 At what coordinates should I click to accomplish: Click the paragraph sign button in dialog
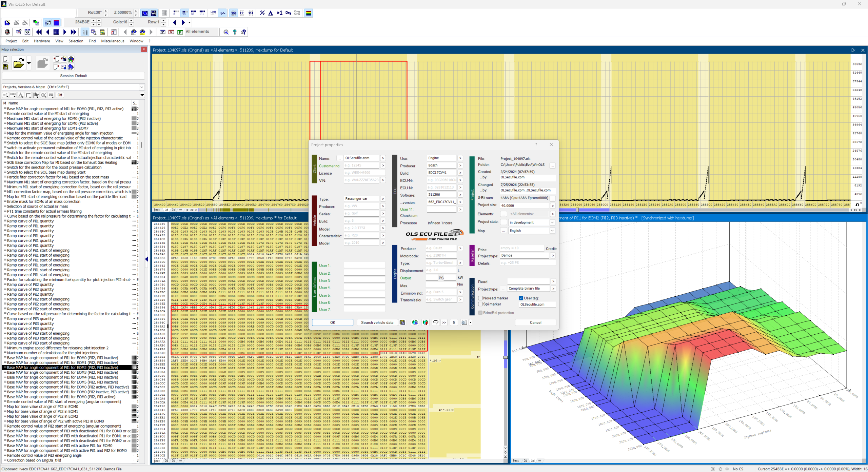coord(454,322)
